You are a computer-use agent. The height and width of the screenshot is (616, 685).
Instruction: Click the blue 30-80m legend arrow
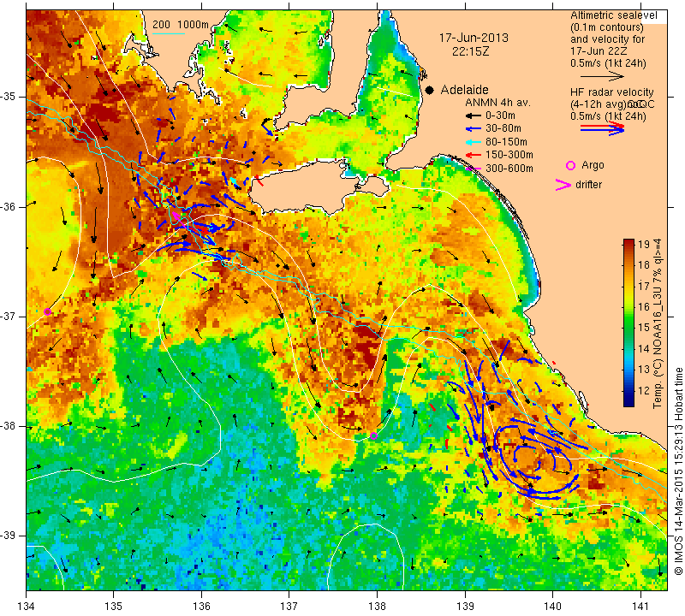click(473, 129)
